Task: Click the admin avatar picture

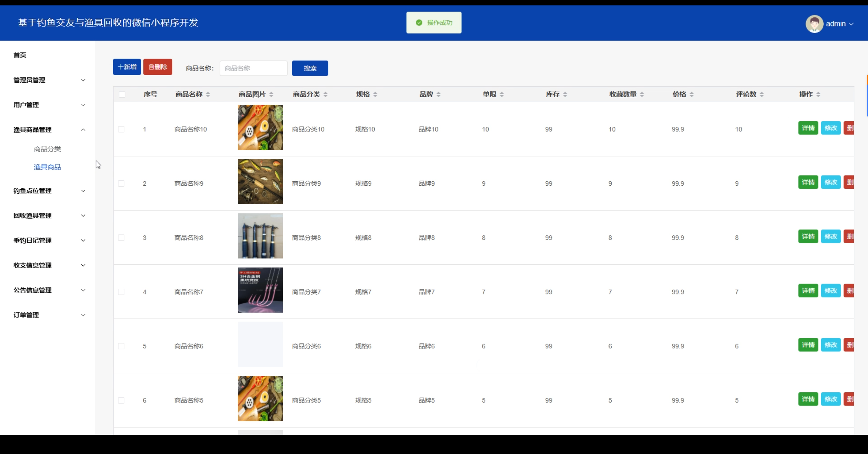Action: (814, 24)
